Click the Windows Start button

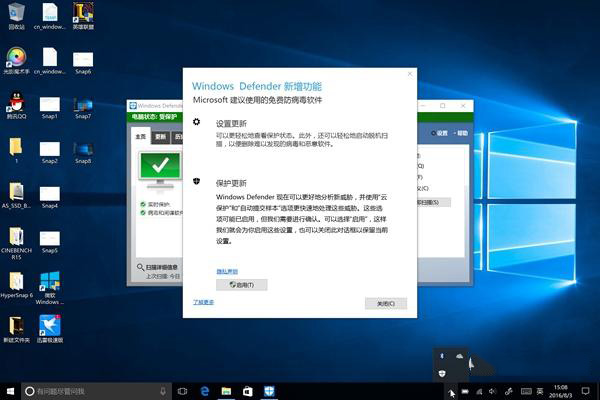(x=10, y=391)
